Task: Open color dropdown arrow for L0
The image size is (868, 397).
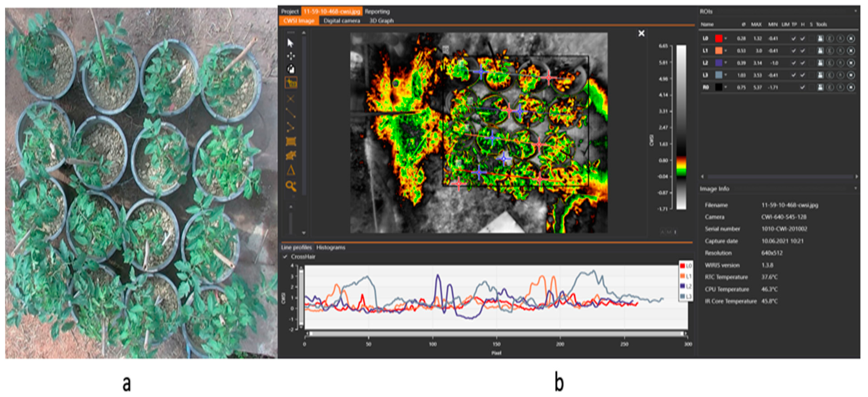Action: (x=726, y=39)
